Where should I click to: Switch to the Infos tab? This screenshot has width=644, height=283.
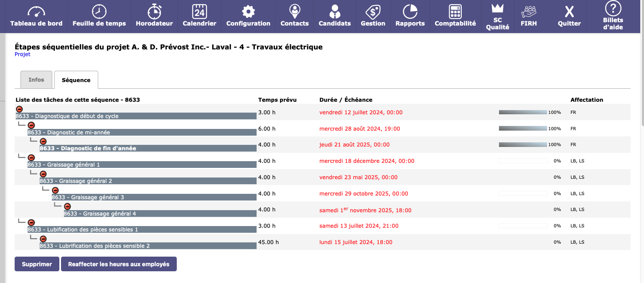36,80
